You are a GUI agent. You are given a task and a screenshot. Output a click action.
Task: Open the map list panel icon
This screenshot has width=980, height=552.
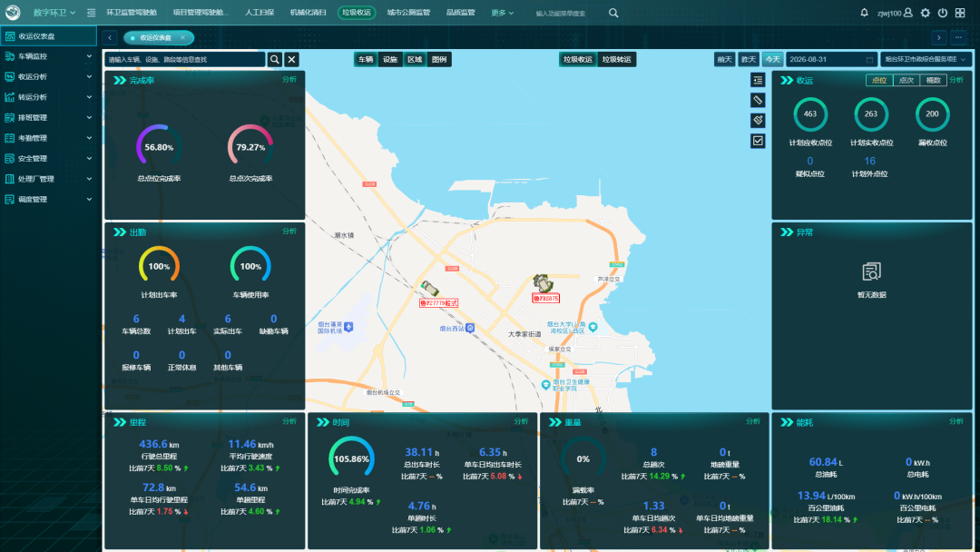tap(758, 80)
